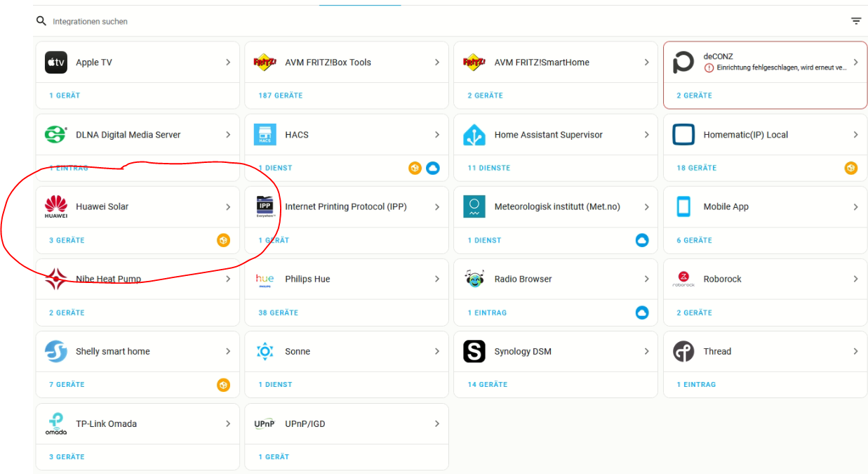Image resolution: width=868 pixels, height=474 pixels.
Task: Click the Sonne integration title
Action: pyautogui.click(x=298, y=352)
